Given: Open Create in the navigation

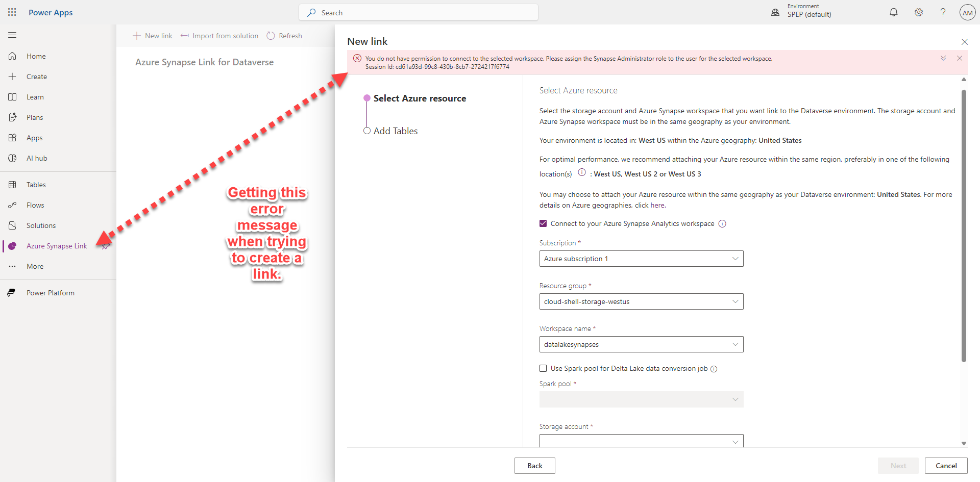Looking at the screenshot, I should tap(37, 77).
